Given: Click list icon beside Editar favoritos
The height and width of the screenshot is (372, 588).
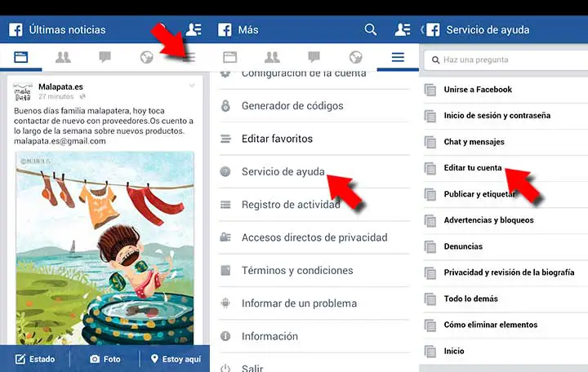Looking at the screenshot, I should [x=225, y=139].
